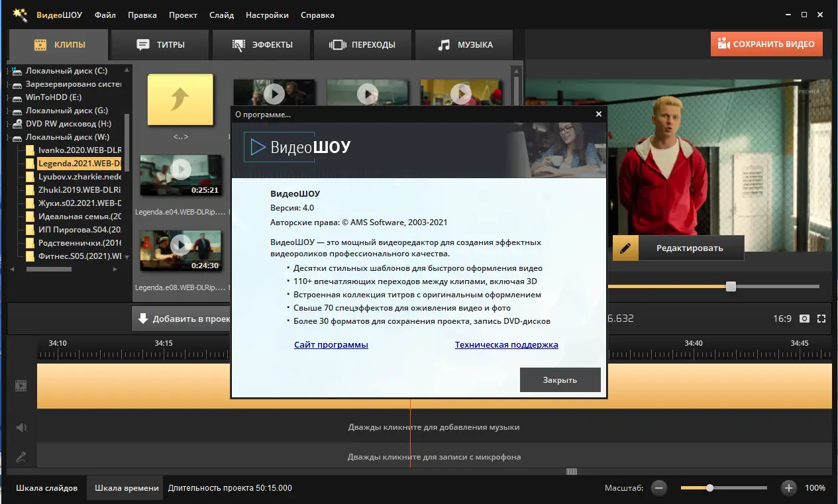Click the fullscreen preview icon
The image size is (838, 504).
(821, 319)
